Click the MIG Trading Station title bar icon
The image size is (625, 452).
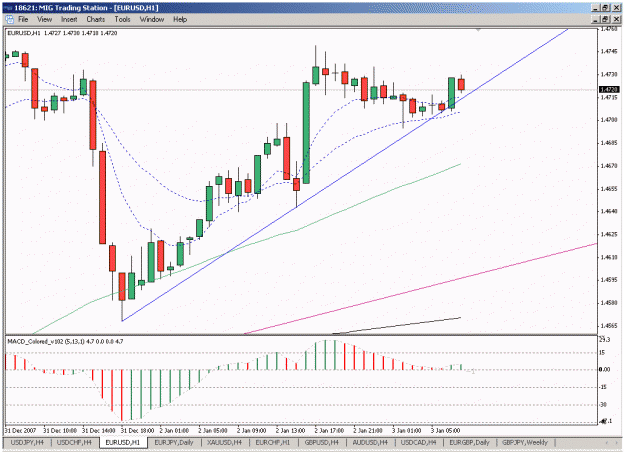tap(8, 8)
